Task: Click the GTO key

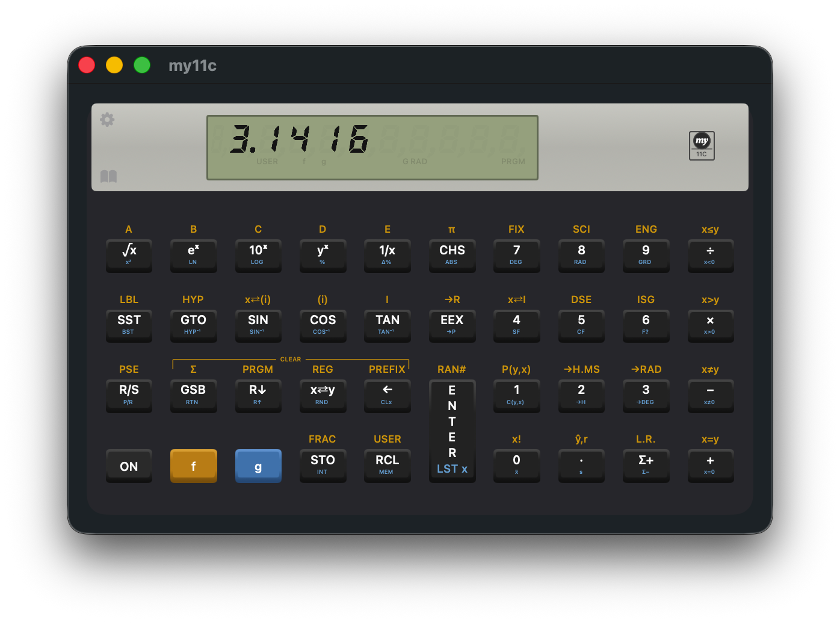Action: click(x=193, y=325)
